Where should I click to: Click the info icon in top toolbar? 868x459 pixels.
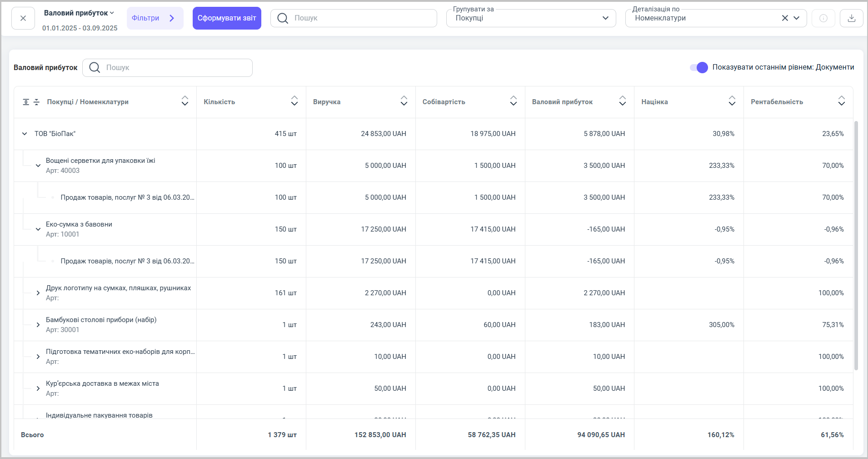(823, 18)
